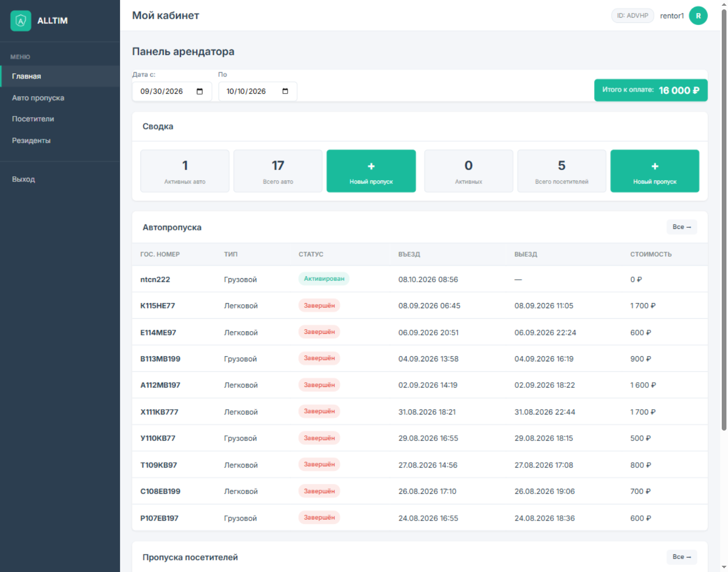Click plate number Е114МЕ97
Image resolution: width=728 pixels, height=572 pixels.
[x=158, y=333]
